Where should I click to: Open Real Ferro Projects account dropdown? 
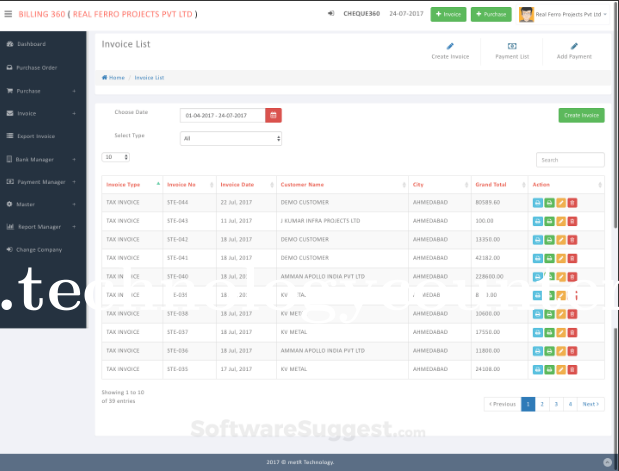[x=571, y=15]
